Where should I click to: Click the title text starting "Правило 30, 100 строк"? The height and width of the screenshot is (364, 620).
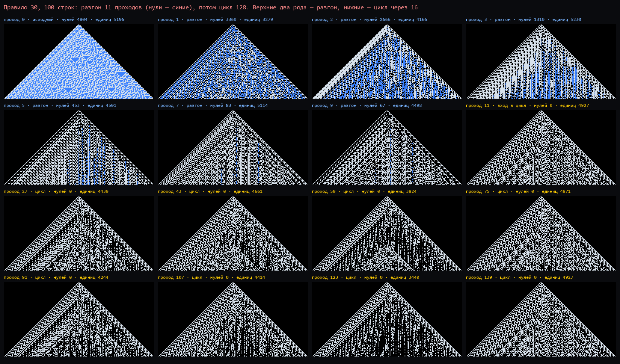(x=211, y=7)
